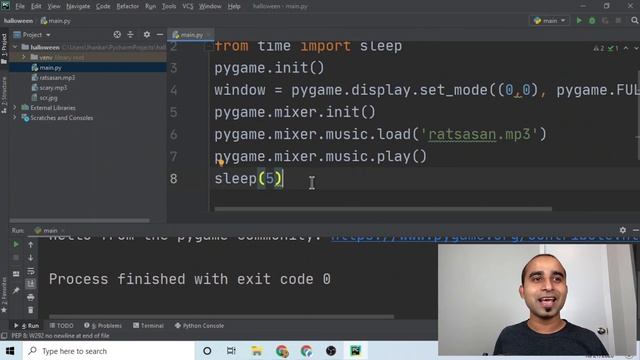Print console output icon
Viewport: 640px width, 360px height.
31,297
